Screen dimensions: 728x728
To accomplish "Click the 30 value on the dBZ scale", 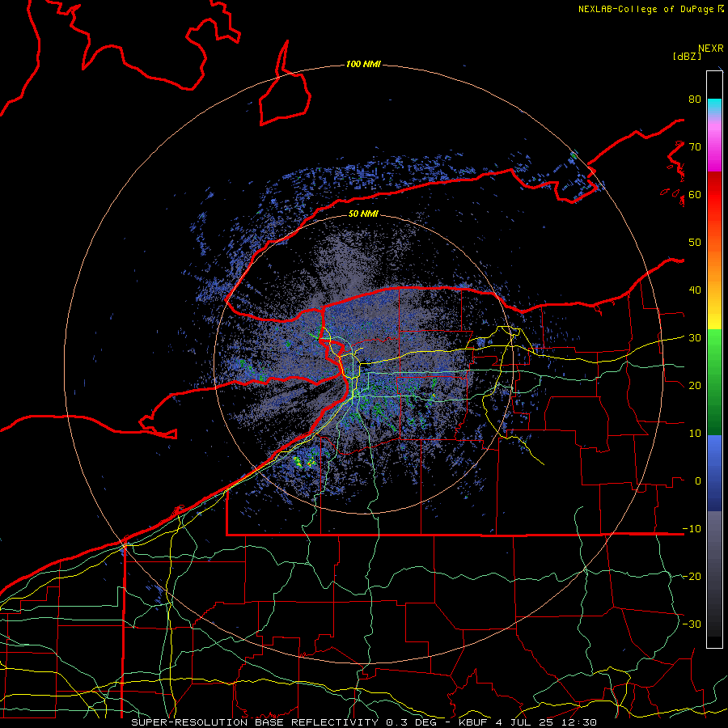I will [x=695, y=338].
